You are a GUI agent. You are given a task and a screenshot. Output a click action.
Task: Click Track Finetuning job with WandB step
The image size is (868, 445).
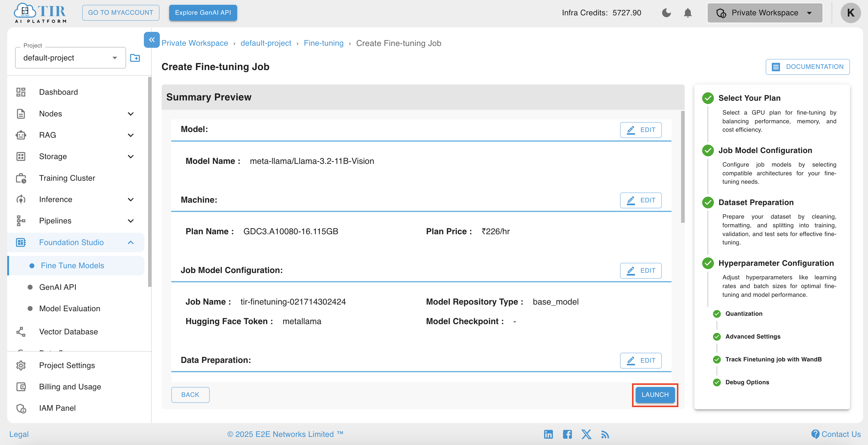point(773,360)
